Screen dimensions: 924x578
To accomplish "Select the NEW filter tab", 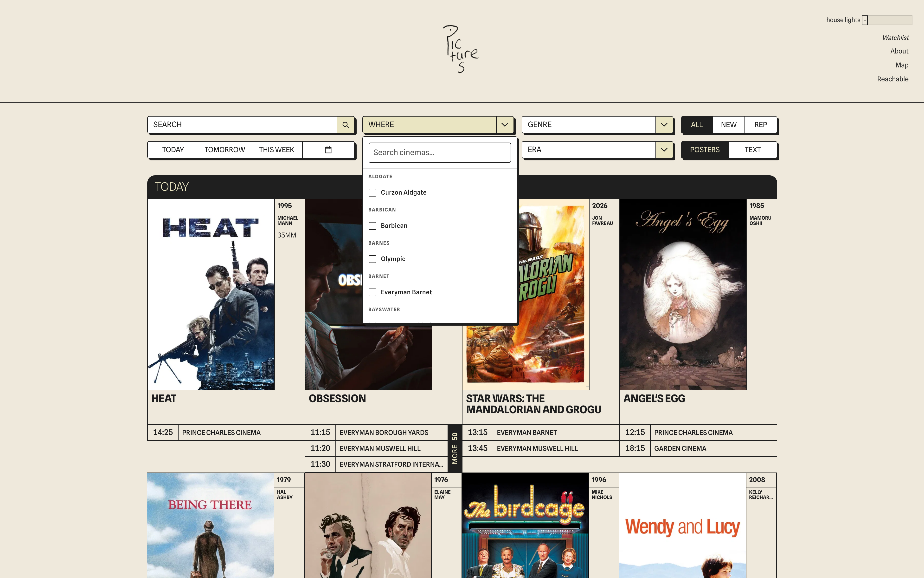I will click(729, 125).
